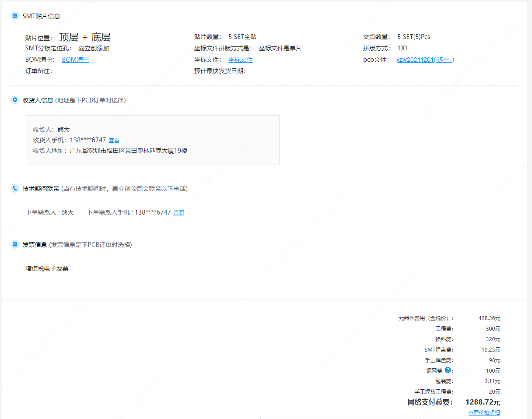Screen dimensions: 532x419
Task: Click the SMT贴片信息 heading text
Action: (41, 16)
